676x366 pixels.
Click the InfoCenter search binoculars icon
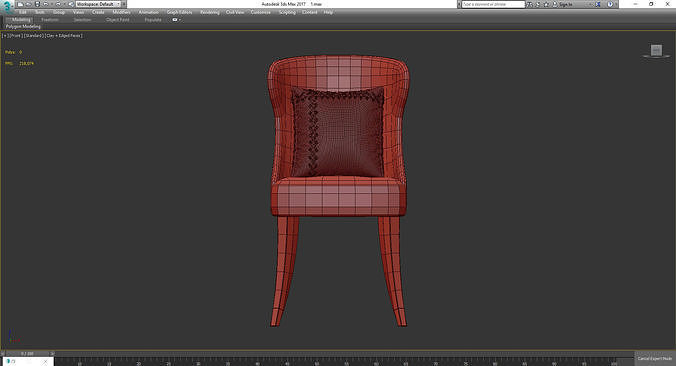pyautogui.click(x=529, y=4)
